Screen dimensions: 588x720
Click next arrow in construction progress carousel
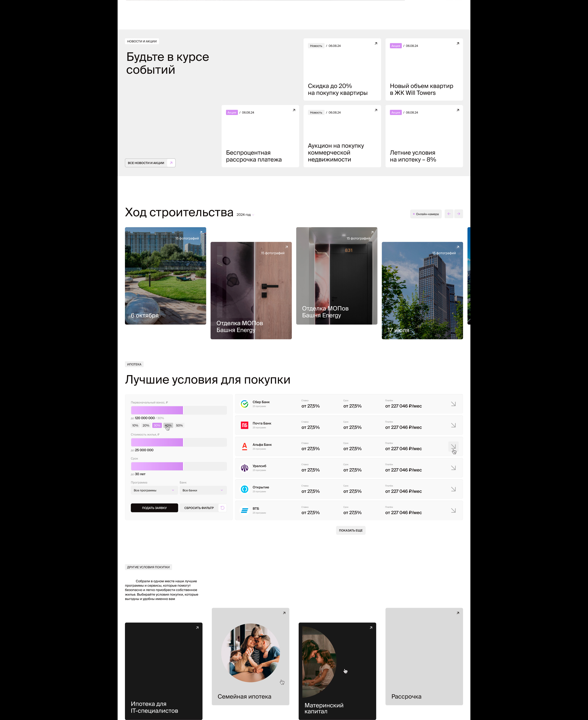click(458, 214)
